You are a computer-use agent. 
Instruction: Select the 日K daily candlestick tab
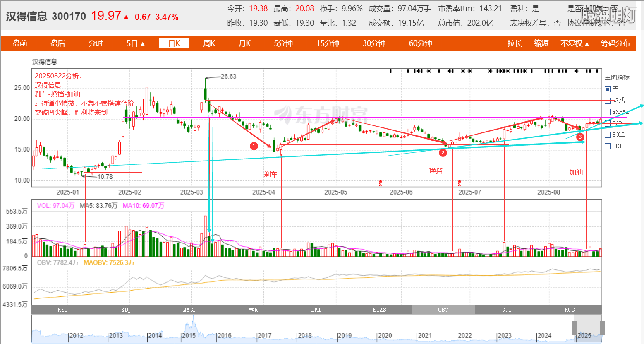point(174,43)
